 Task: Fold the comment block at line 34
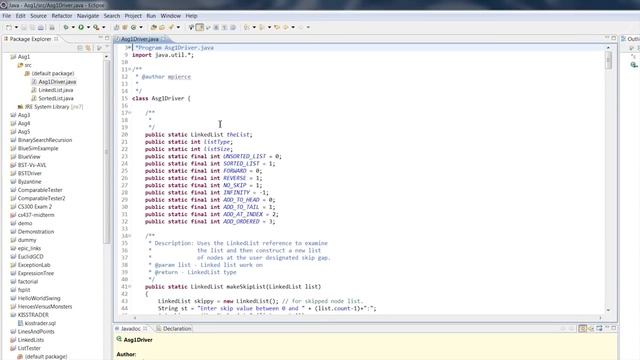click(x=130, y=236)
